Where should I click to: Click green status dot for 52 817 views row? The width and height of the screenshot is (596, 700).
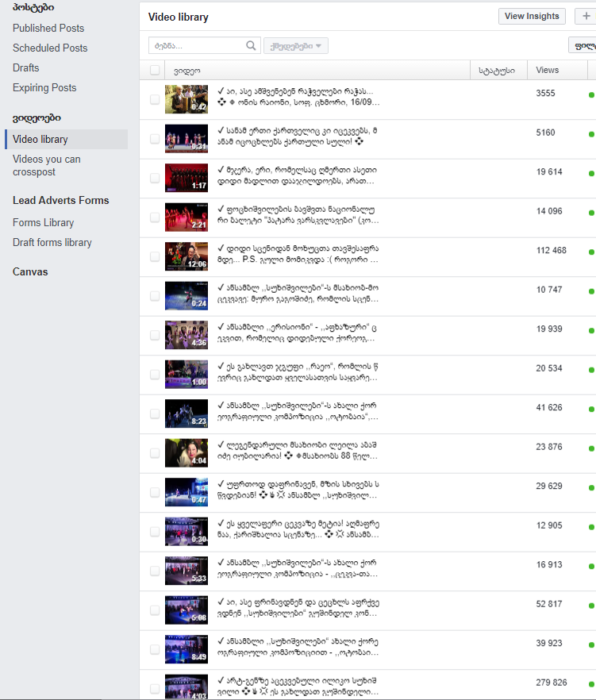[x=591, y=606]
